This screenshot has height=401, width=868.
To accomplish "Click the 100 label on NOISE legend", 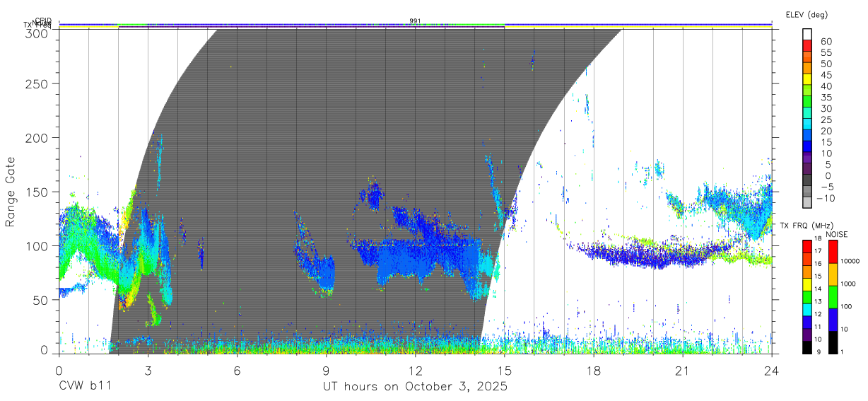I will coord(845,306).
